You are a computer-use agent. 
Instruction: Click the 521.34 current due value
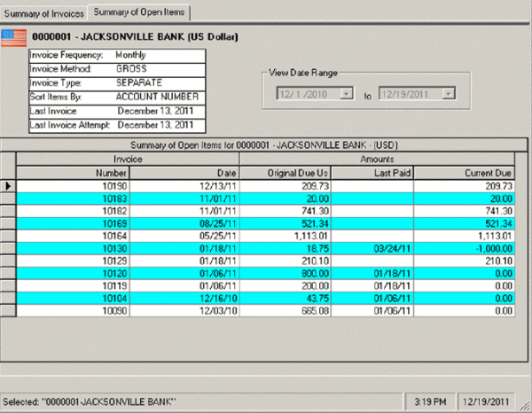pyautogui.click(x=464, y=224)
